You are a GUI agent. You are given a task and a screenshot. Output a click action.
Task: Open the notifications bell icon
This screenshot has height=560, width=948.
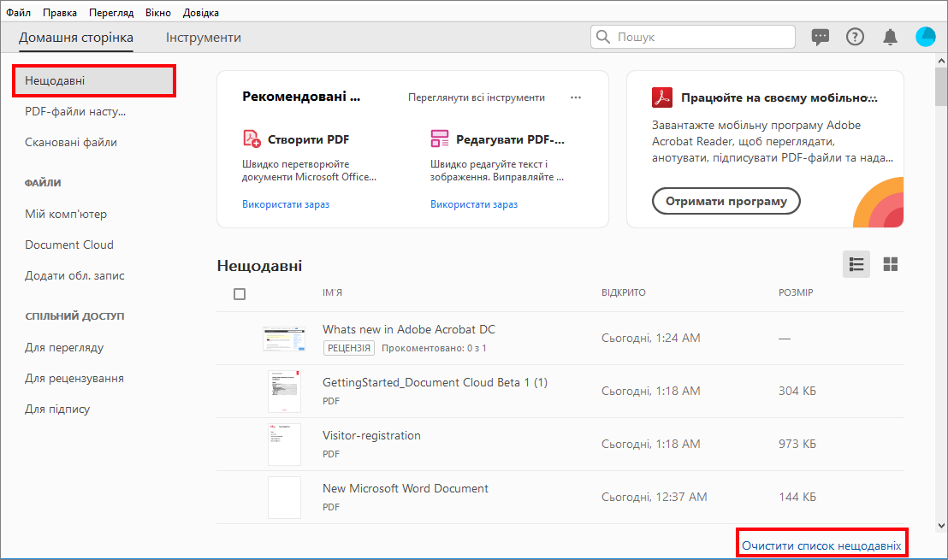[x=890, y=37]
